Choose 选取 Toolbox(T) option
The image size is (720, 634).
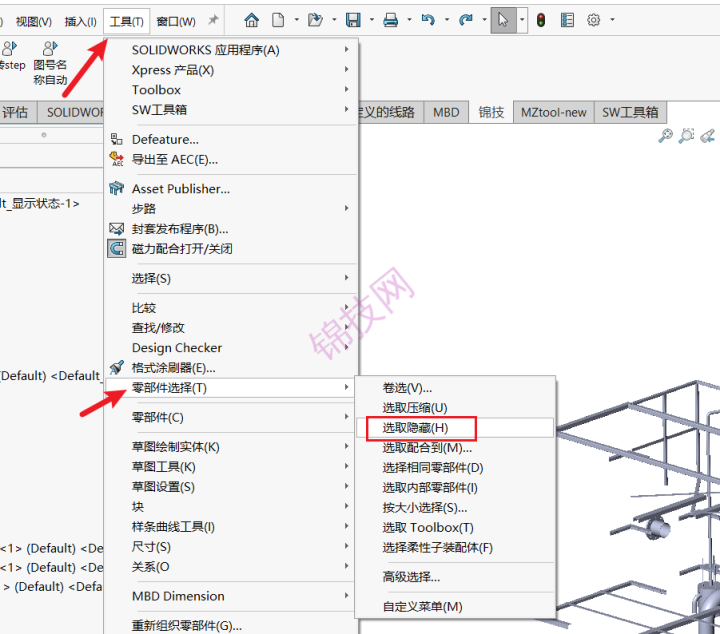point(455,527)
